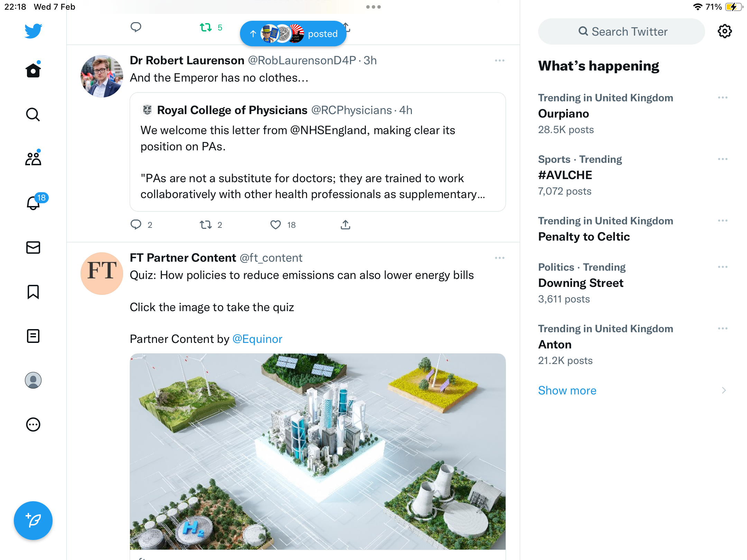Open Bookmarks icon in sidebar

coord(33,292)
